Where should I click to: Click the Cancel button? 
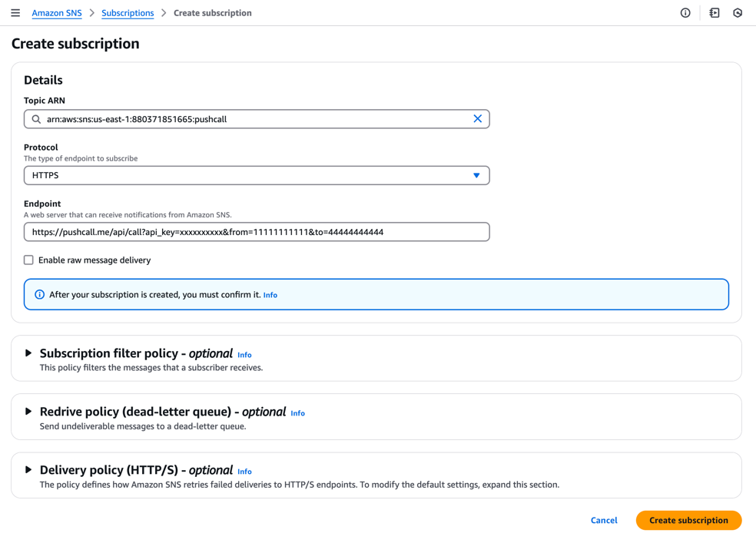604,520
